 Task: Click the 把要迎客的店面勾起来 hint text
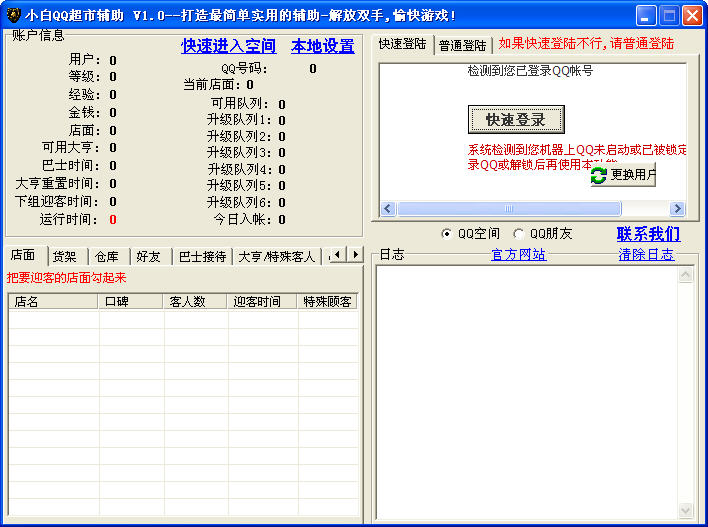(66, 278)
